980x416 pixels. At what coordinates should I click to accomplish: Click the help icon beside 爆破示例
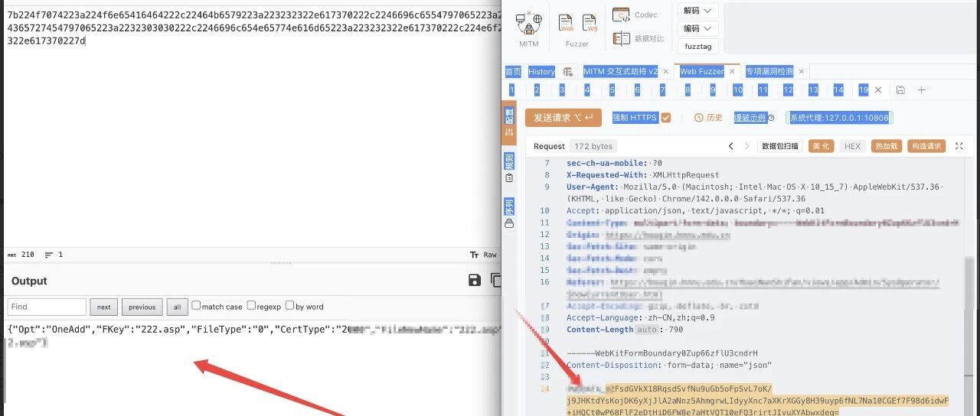(x=772, y=118)
